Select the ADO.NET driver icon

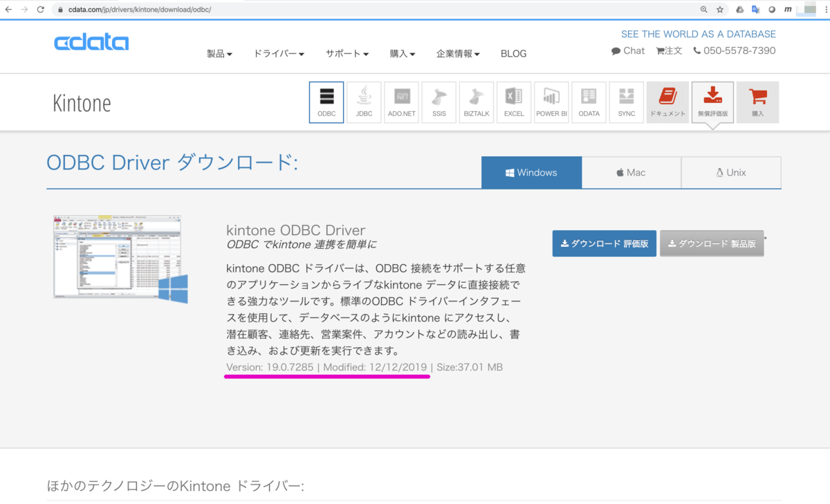tap(401, 102)
